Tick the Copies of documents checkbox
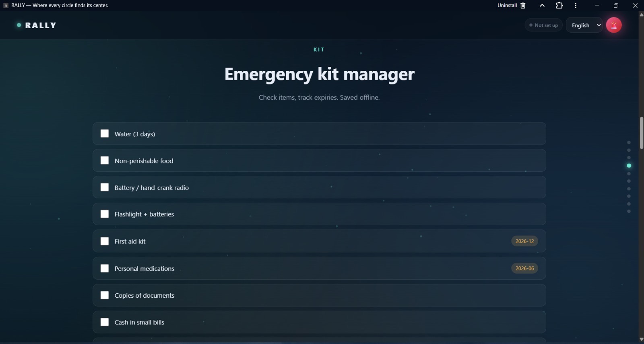This screenshot has height=344, width=644. pyautogui.click(x=105, y=295)
